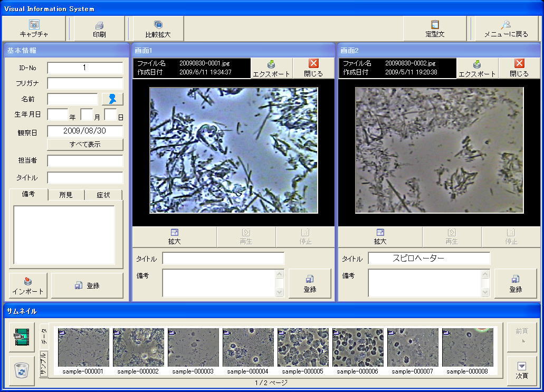
Task: Export the image in 画面1 panel
Action: coord(271,69)
